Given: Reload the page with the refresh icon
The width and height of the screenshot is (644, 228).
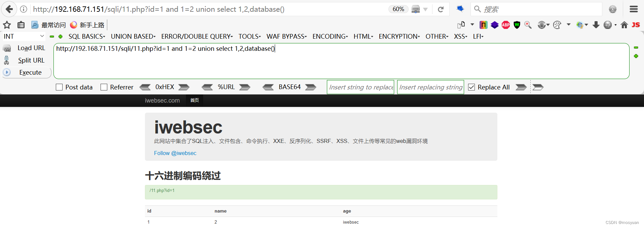Looking at the screenshot, I should (x=441, y=9).
